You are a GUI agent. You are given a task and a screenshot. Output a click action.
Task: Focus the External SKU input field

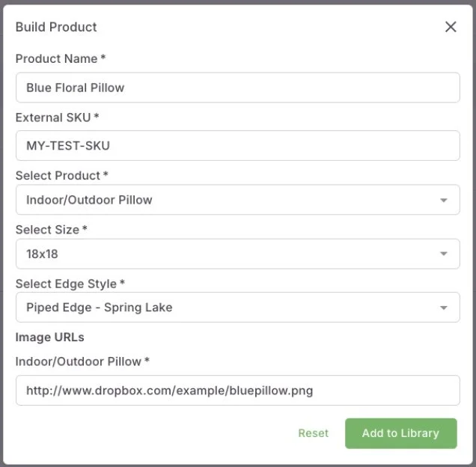(237, 146)
